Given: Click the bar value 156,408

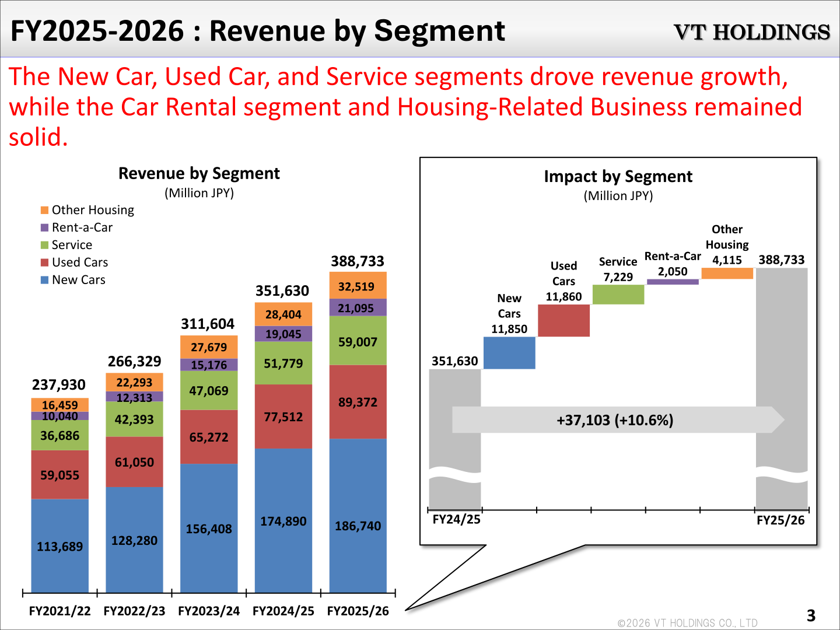Looking at the screenshot, I should click(209, 529).
